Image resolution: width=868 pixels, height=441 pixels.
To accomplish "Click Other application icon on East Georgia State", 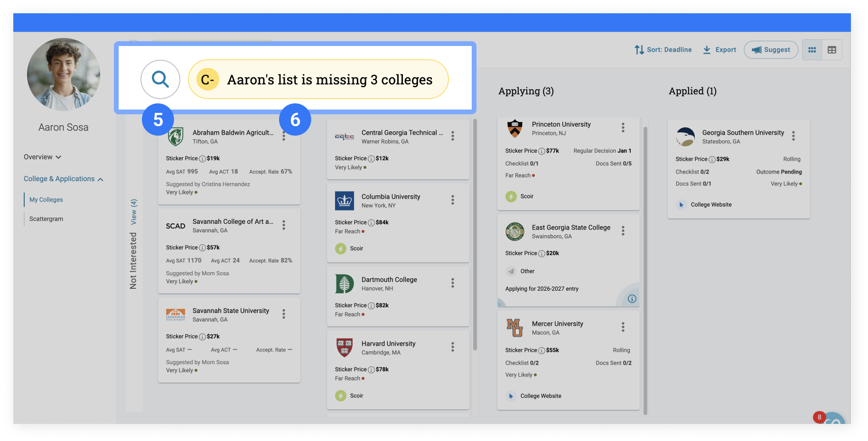I will point(511,271).
